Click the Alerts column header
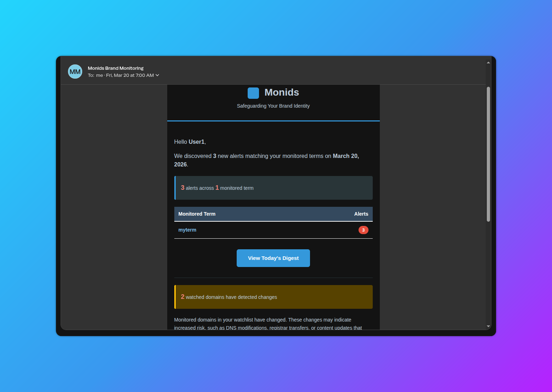This screenshot has width=552, height=392. 361,214
